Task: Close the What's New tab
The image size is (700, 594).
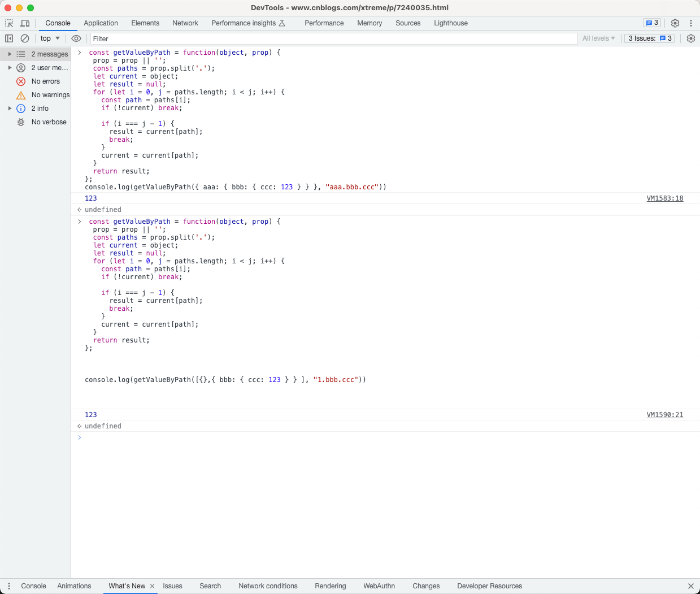Action: click(x=152, y=586)
